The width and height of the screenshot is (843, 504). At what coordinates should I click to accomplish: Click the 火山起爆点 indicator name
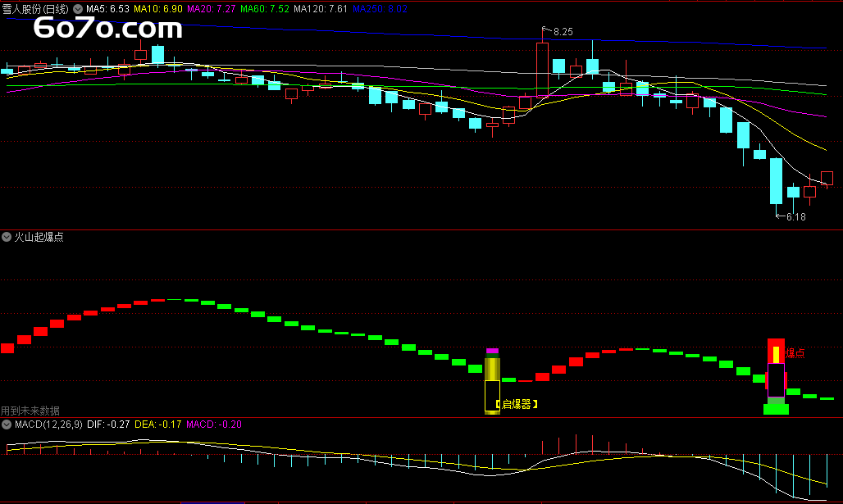39,237
